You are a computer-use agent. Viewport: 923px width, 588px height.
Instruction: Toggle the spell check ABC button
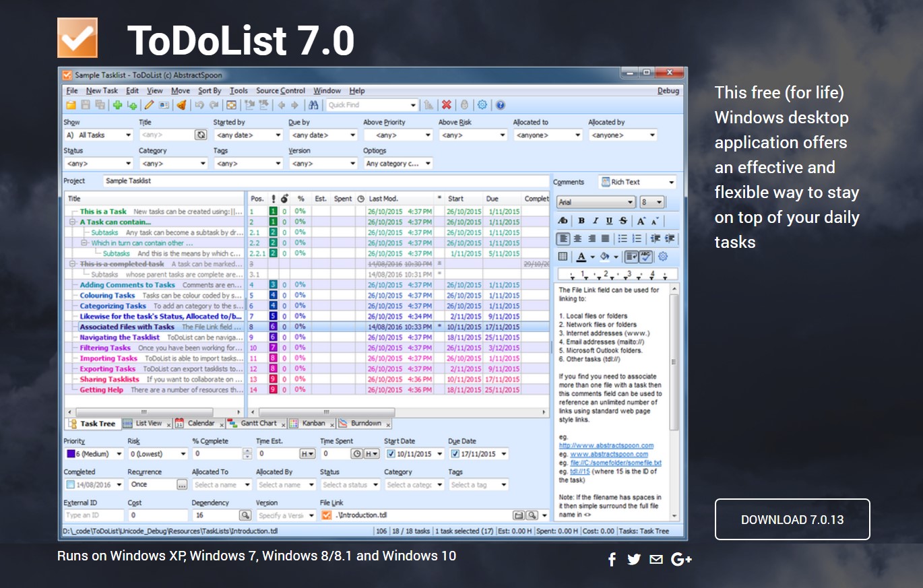coord(645,257)
